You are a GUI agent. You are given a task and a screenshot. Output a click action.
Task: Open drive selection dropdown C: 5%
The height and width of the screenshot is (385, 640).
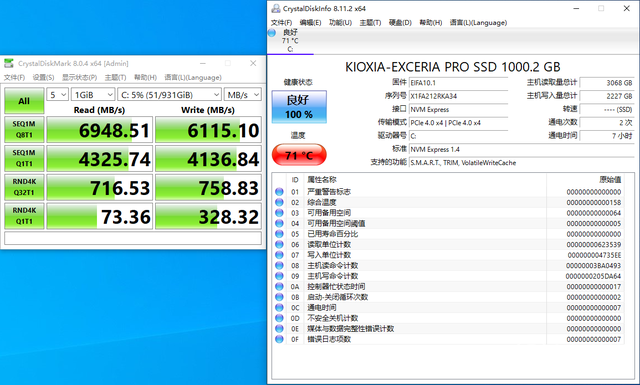(x=169, y=95)
